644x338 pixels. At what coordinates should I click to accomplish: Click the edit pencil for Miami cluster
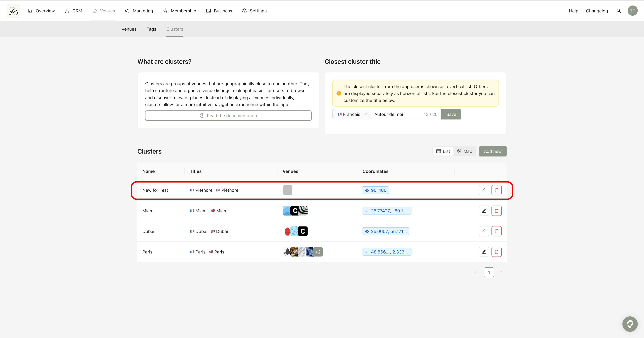[x=483, y=211]
